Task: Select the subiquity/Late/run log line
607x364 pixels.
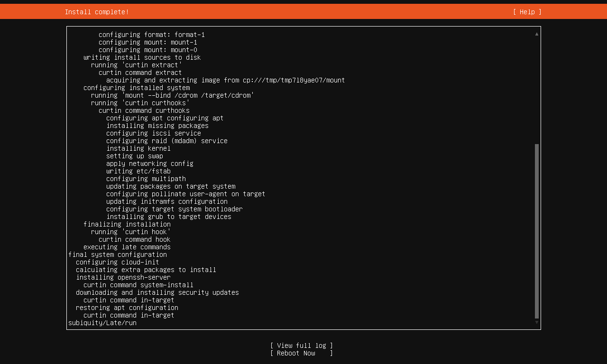Action: 102,323
